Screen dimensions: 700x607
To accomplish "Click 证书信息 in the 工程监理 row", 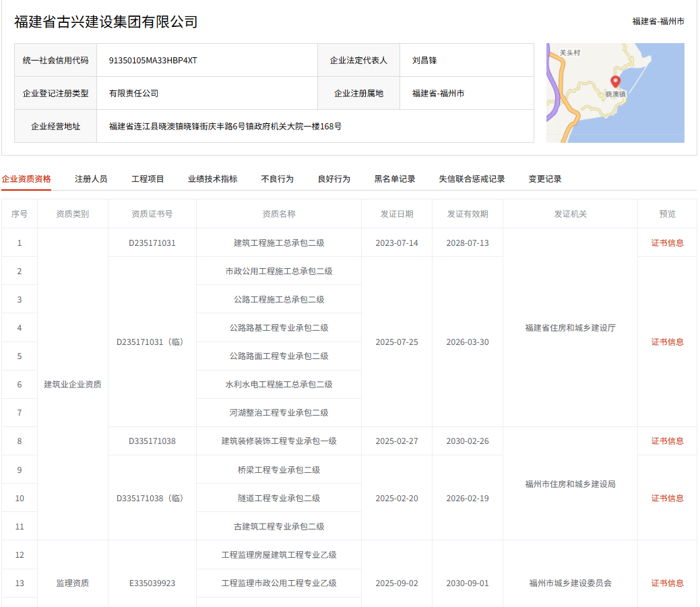I will [666, 583].
